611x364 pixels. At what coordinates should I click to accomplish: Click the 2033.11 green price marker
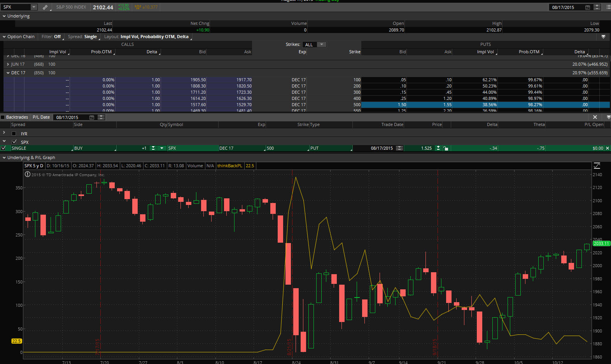click(x=601, y=243)
